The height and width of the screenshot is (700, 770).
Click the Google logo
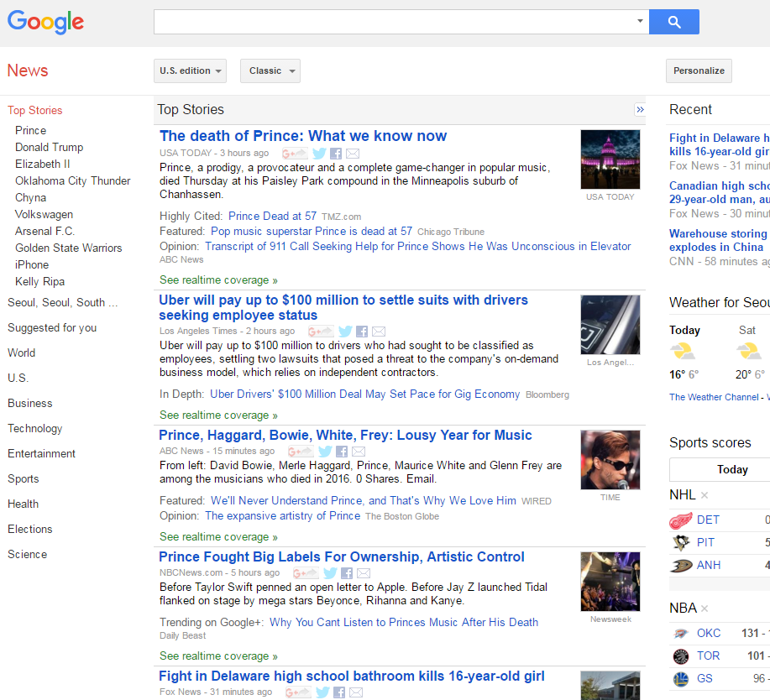pyautogui.click(x=45, y=22)
